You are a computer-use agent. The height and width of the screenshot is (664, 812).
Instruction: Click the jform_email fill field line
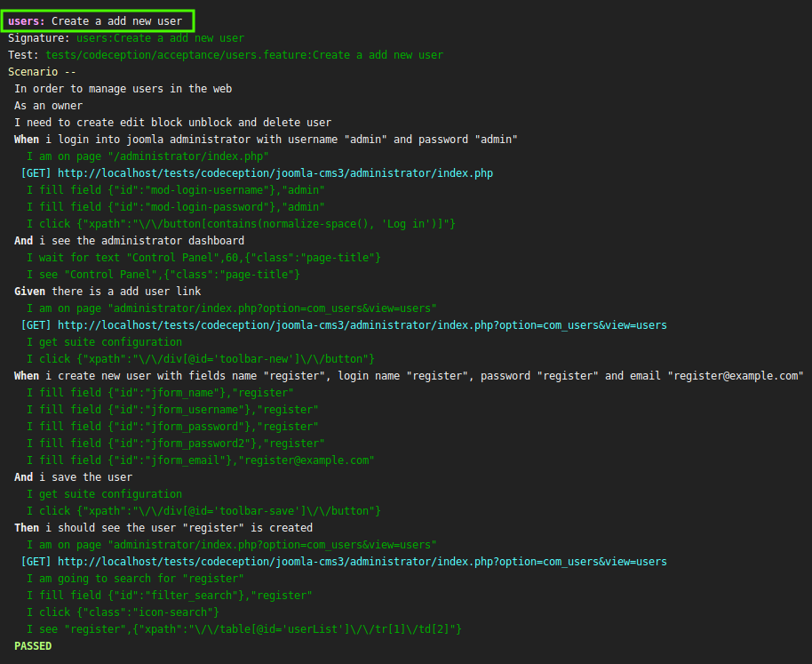[x=200, y=460]
